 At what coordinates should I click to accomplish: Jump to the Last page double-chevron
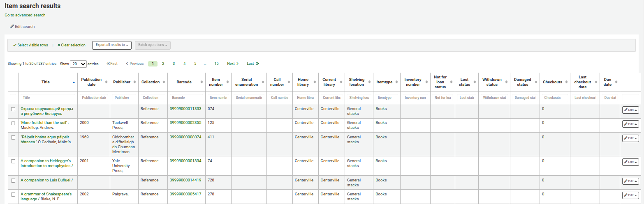click(257, 64)
